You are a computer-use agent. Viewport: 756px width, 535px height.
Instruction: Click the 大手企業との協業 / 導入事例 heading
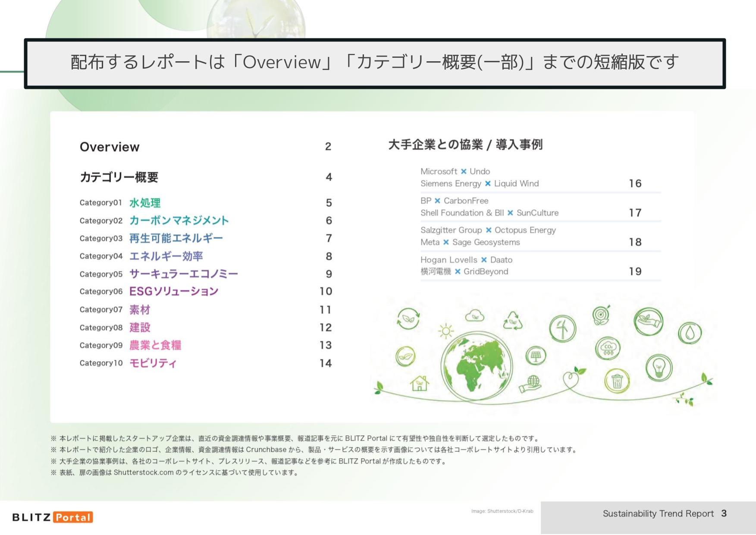point(465,145)
